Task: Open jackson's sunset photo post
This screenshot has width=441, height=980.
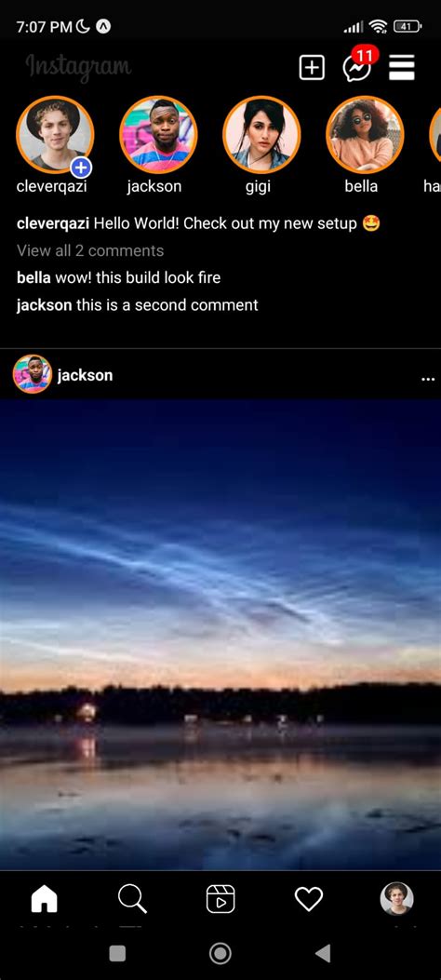Action: click(220, 635)
